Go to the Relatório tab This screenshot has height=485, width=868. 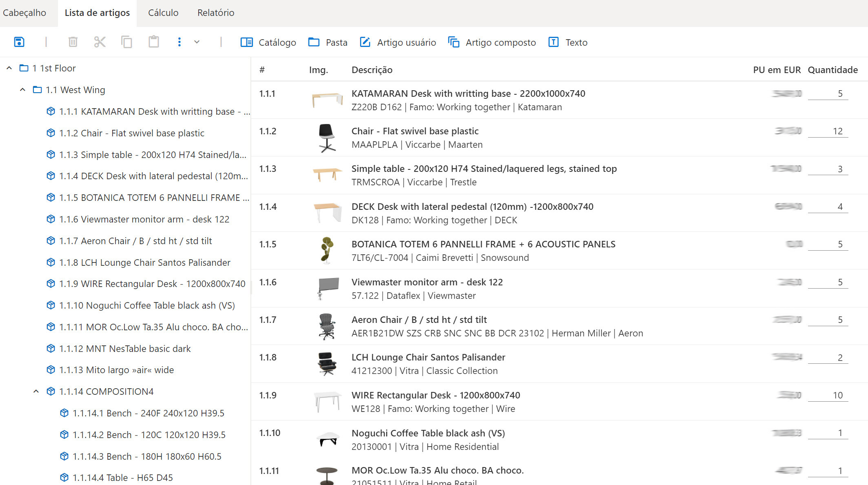(x=216, y=13)
